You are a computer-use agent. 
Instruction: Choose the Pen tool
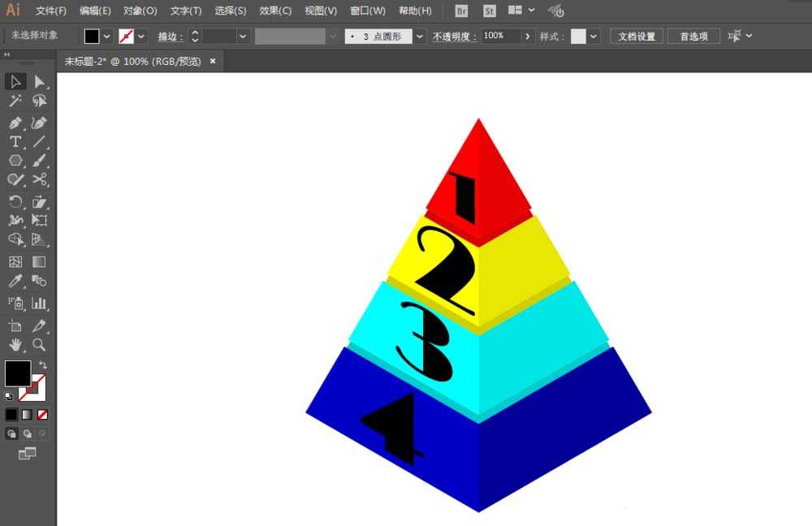tap(15, 123)
